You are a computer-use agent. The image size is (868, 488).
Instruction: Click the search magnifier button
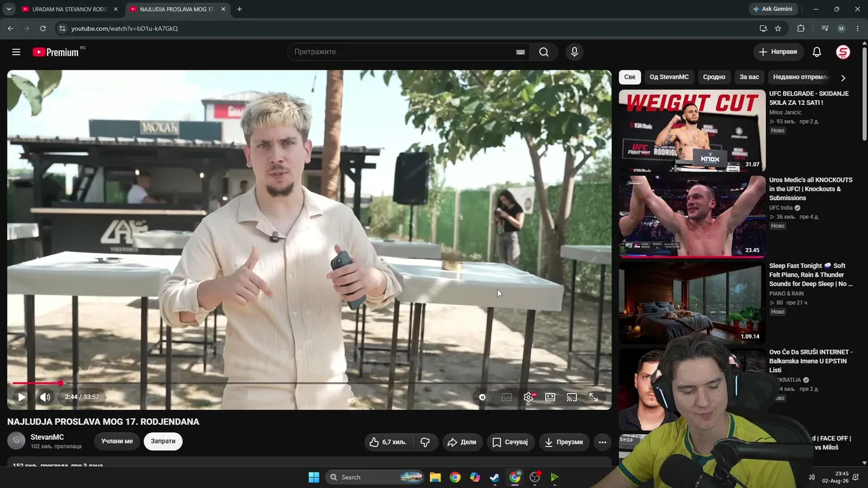544,52
